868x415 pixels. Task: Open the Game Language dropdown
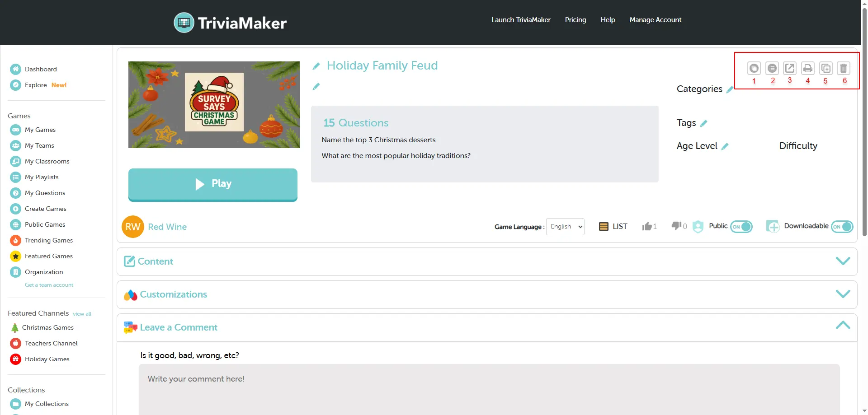(x=565, y=227)
